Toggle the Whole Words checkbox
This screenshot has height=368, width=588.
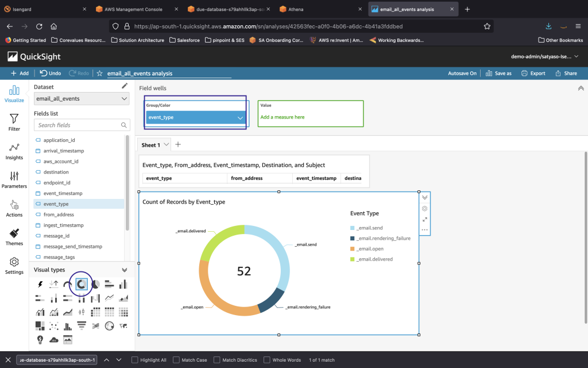267,360
